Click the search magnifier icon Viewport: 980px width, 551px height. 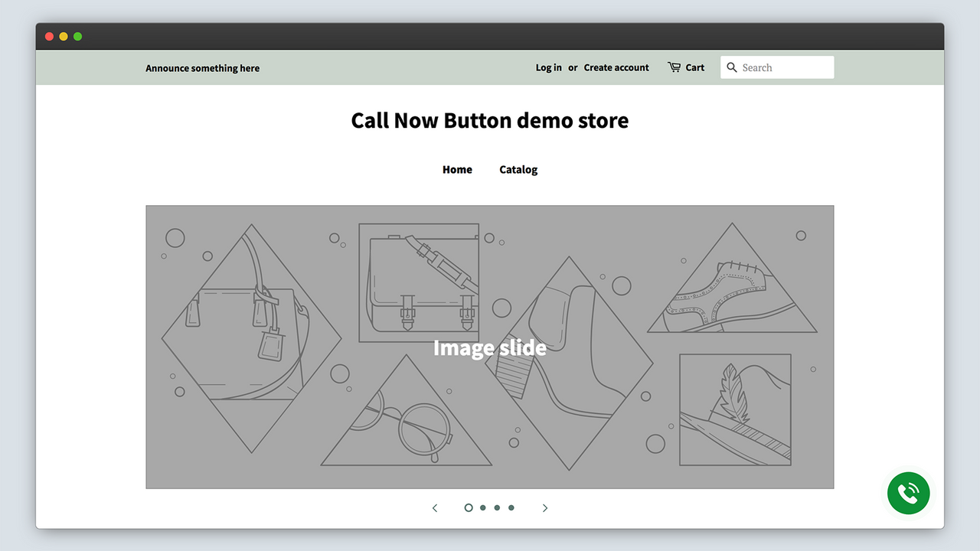tap(732, 67)
